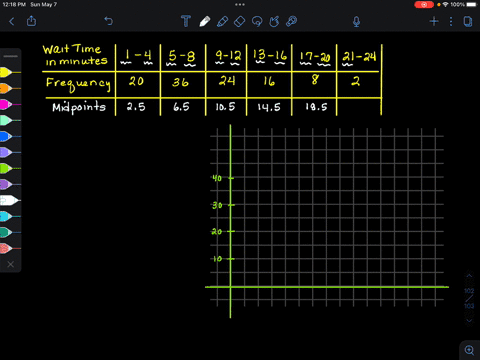Viewport: 480px width, 360px height.
Task: Open the share/export menu
Action: click(x=31, y=21)
